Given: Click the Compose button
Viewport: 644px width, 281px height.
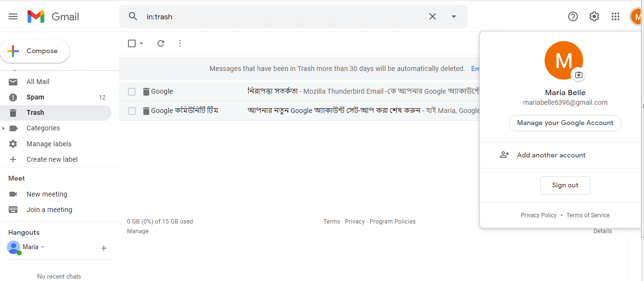Looking at the screenshot, I should (35, 51).
